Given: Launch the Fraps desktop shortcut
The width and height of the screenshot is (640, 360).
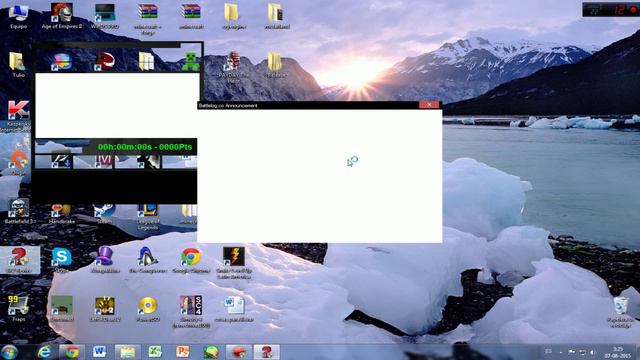Looking at the screenshot, I should tap(18, 308).
